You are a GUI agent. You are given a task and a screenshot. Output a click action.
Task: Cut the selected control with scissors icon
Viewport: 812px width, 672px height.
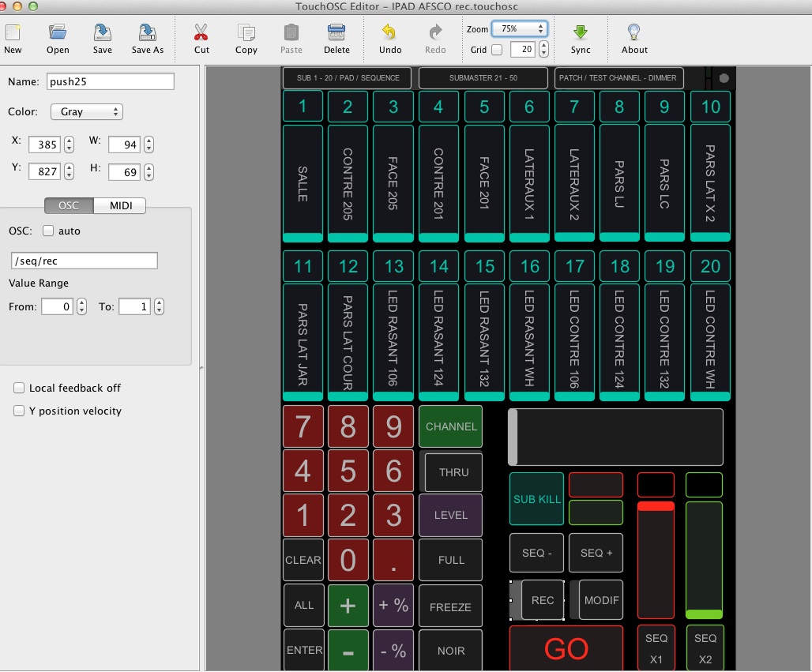click(201, 33)
